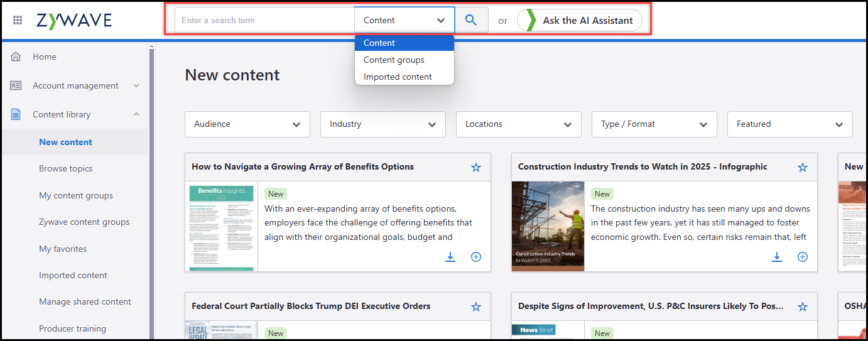Click Ask the AI Assistant button
The height and width of the screenshot is (341, 868).
[x=580, y=20]
